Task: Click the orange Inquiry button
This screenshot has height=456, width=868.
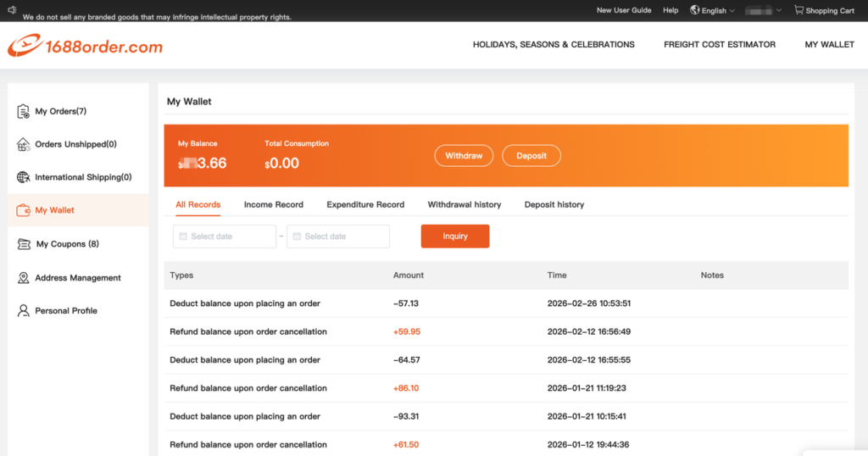Action: pos(455,236)
